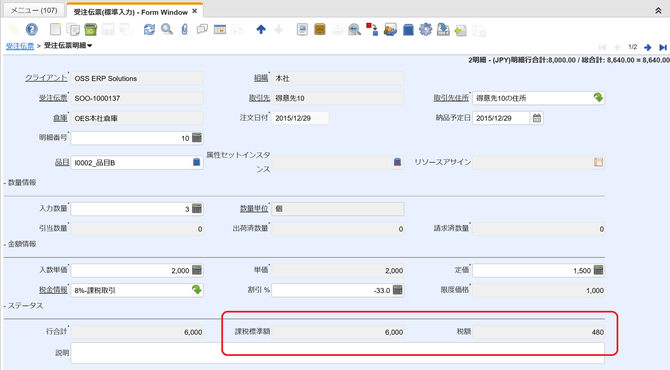Click the 注文日付 date field

(x=300, y=118)
